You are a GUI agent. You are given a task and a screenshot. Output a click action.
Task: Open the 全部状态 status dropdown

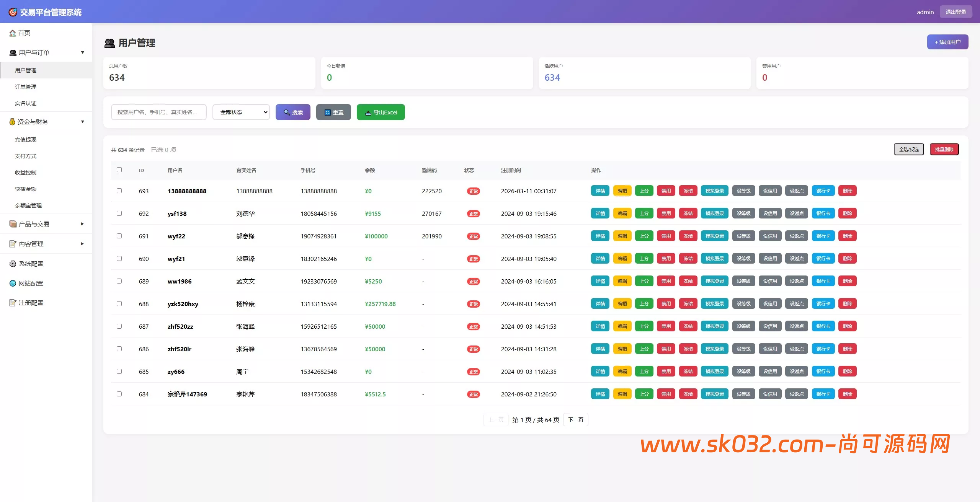[241, 112]
